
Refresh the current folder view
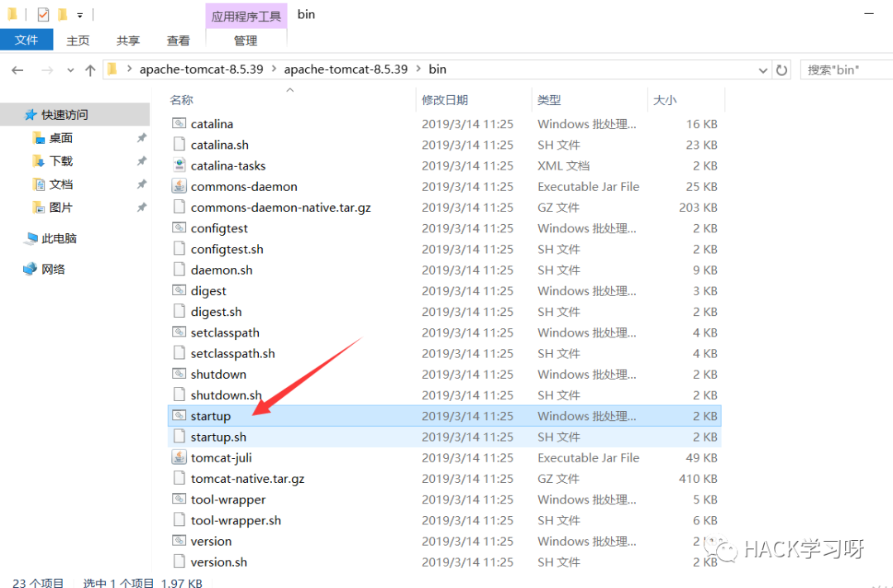point(781,70)
